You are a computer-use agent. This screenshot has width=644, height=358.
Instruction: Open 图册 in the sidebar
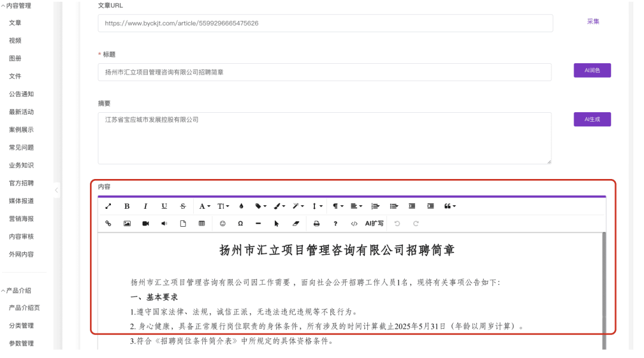tap(15, 58)
